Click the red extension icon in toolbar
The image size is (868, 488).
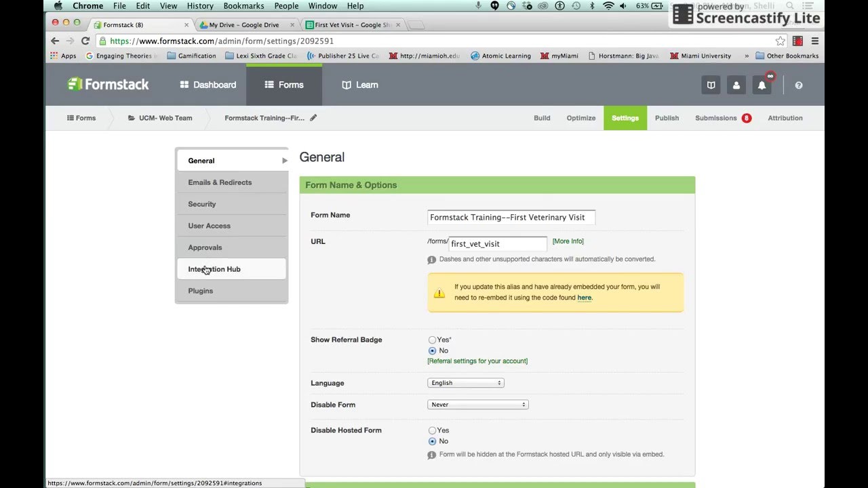[x=797, y=41]
